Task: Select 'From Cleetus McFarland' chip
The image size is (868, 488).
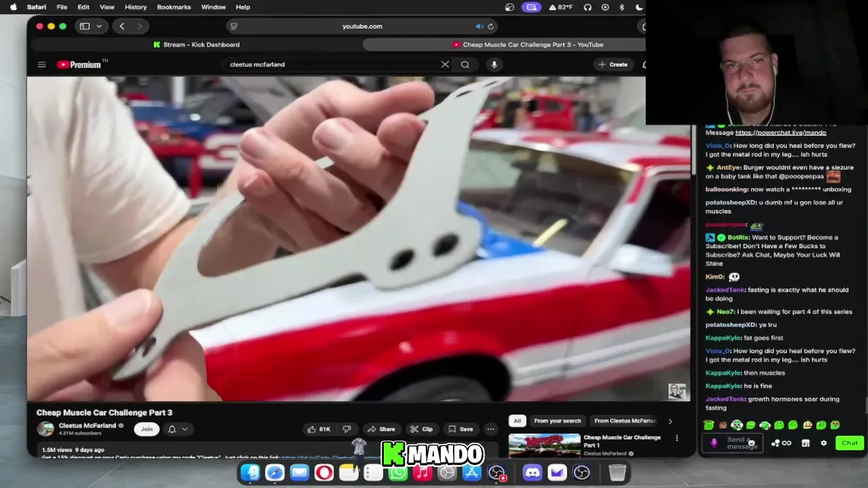Action: [x=625, y=421]
